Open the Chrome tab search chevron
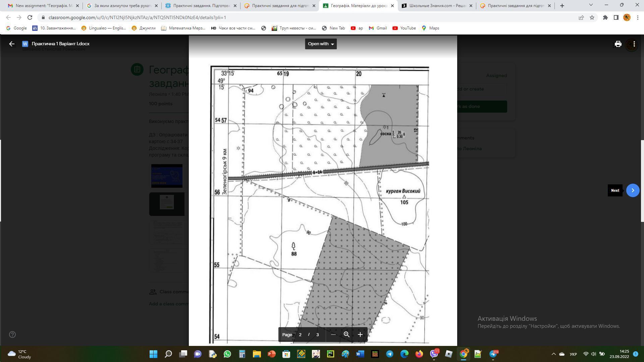The width and height of the screenshot is (644, 362). 591,5
